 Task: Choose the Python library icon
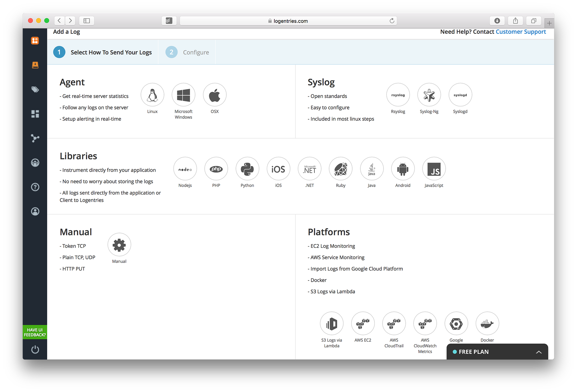(247, 169)
